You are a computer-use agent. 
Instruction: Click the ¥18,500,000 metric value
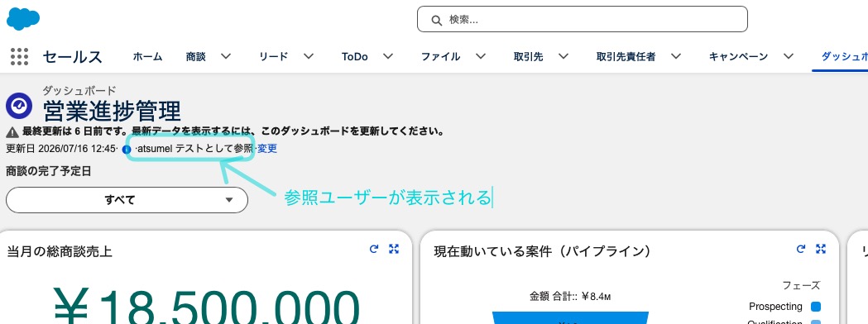[207, 305]
